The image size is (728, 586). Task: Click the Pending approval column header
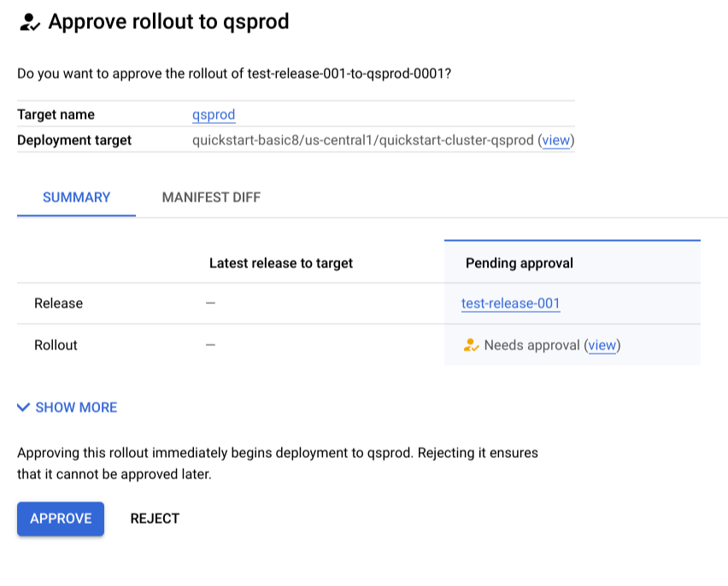coord(519,263)
